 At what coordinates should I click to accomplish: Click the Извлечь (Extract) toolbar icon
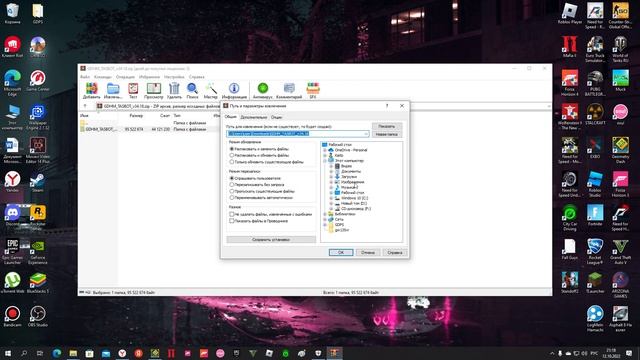(113, 90)
